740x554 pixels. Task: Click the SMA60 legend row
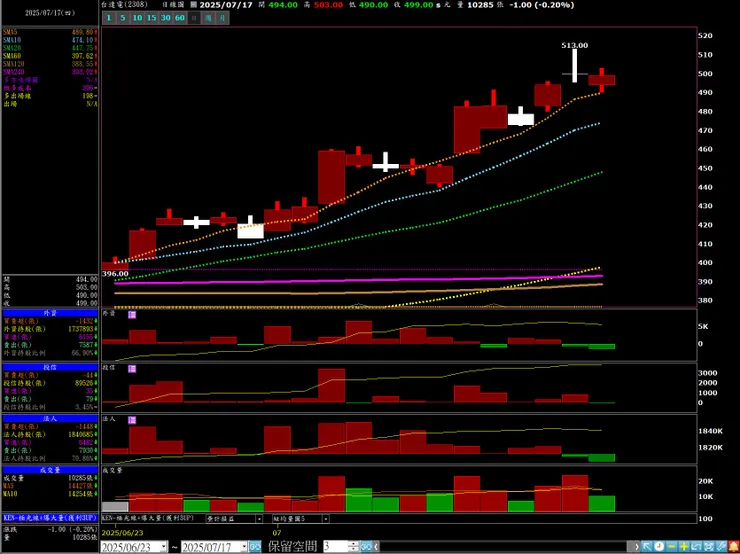pyautogui.click(x=50, y=56)
